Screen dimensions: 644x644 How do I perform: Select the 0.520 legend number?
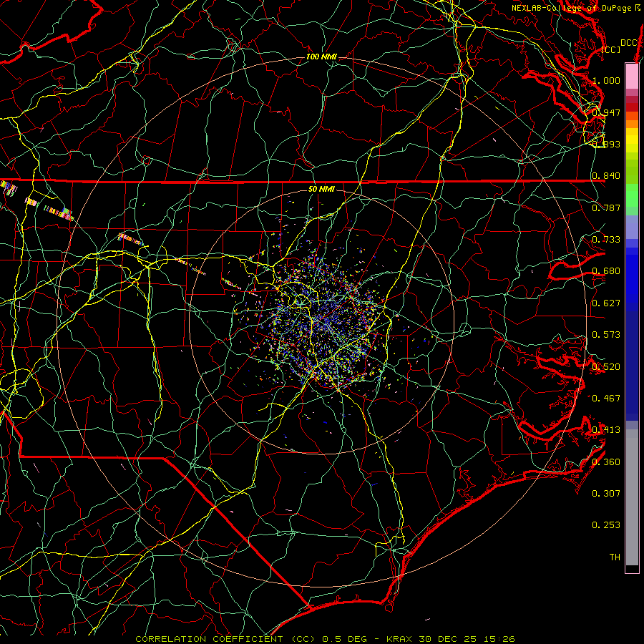coord(606,366)
